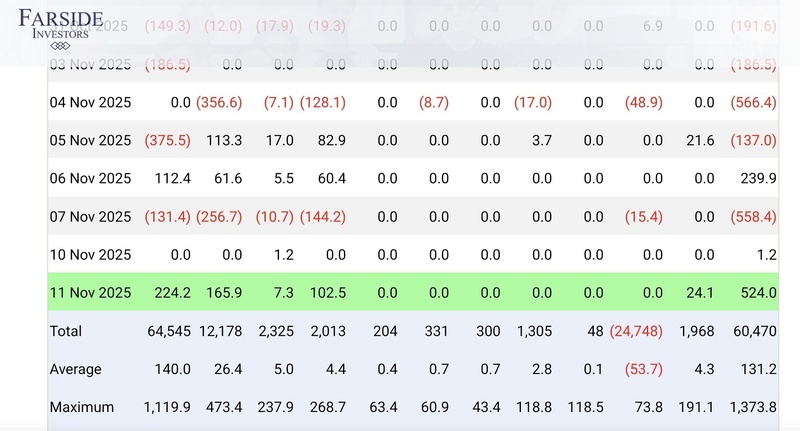Click the 1,373.8 maximum total

[753, 408]
